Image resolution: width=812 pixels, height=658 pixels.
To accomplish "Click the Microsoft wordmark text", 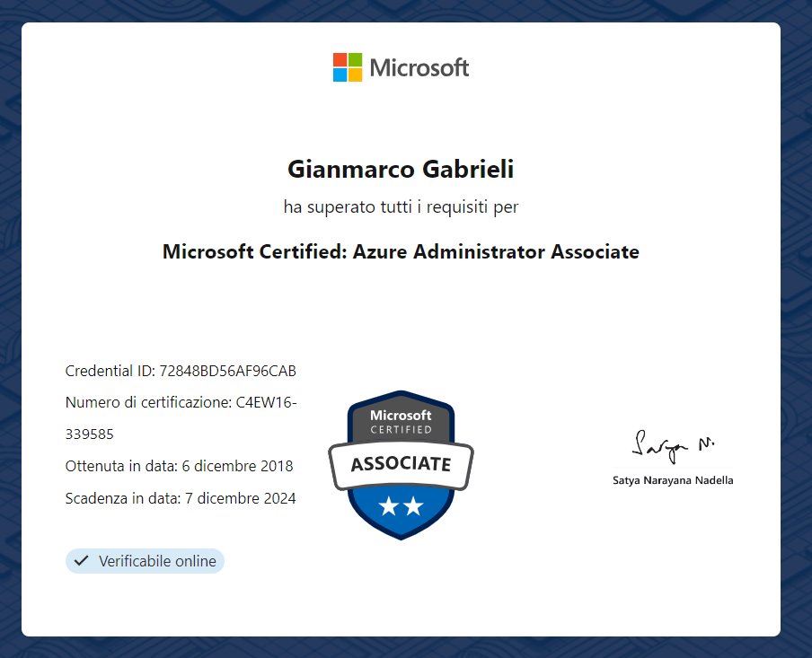I will click(419, 68).
